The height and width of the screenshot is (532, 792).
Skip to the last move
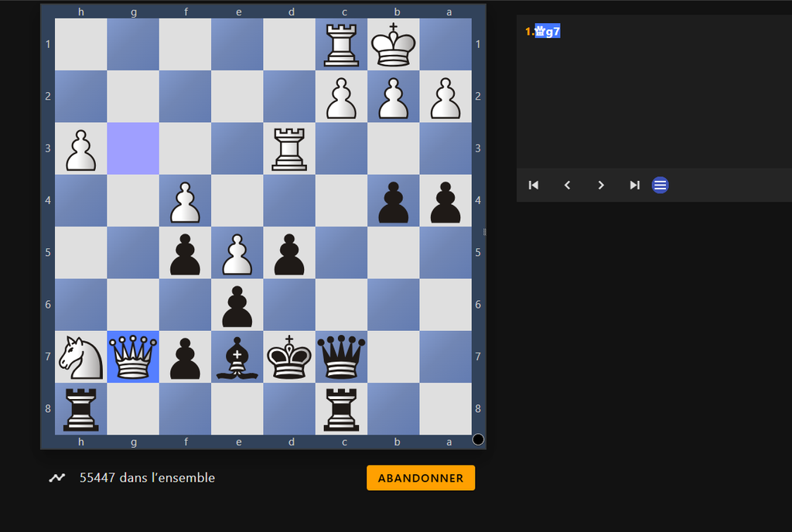[634, 185]
